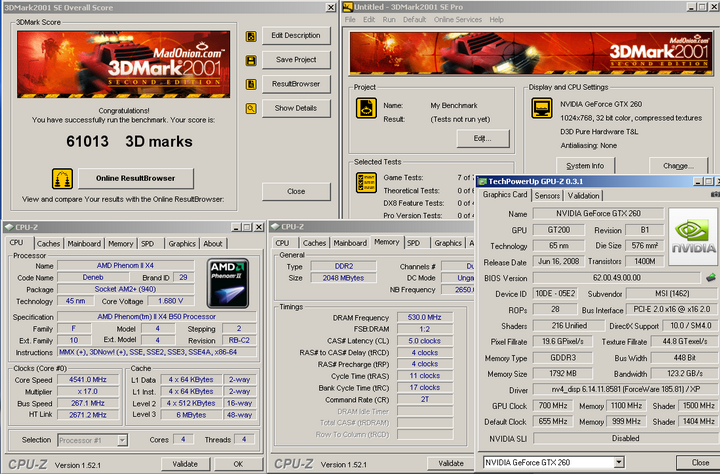Click the CAS# Latency 5.0 clocks value

(425, 341)
